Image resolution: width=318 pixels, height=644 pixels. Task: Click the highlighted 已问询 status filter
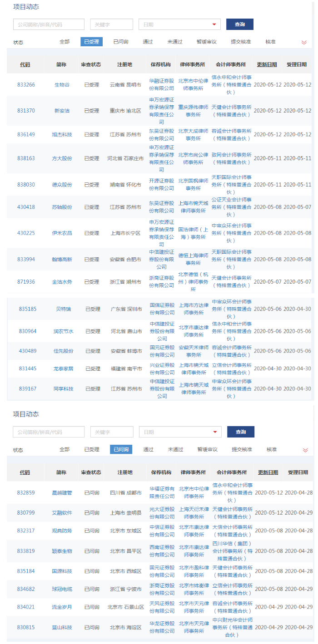pyautogui.click(x=121, y=449)
